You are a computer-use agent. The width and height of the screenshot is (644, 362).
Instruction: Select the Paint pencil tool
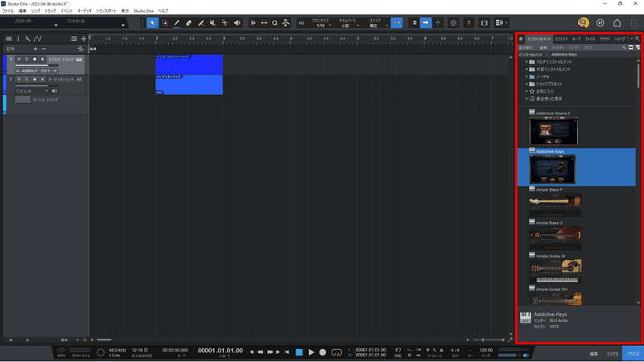tap(176, 23)
